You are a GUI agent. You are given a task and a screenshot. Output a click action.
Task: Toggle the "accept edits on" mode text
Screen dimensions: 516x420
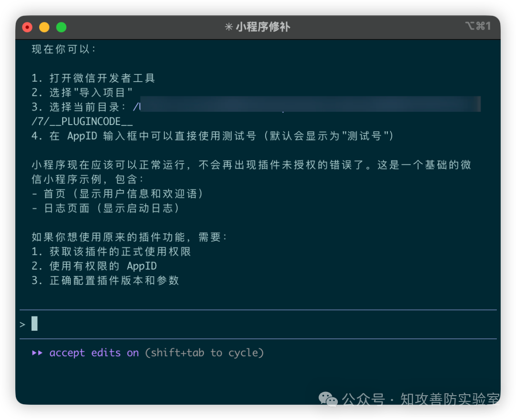94,353
